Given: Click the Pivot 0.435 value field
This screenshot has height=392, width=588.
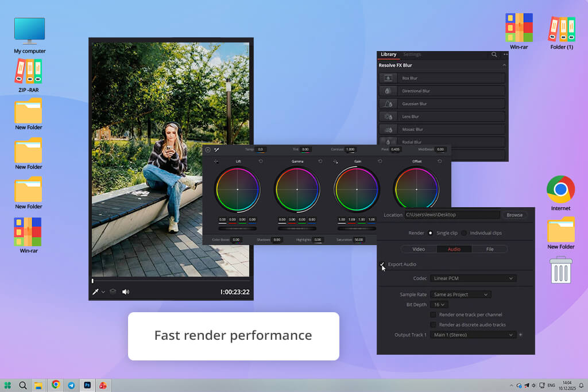Looking at the screenshot, I should (395, 149).
